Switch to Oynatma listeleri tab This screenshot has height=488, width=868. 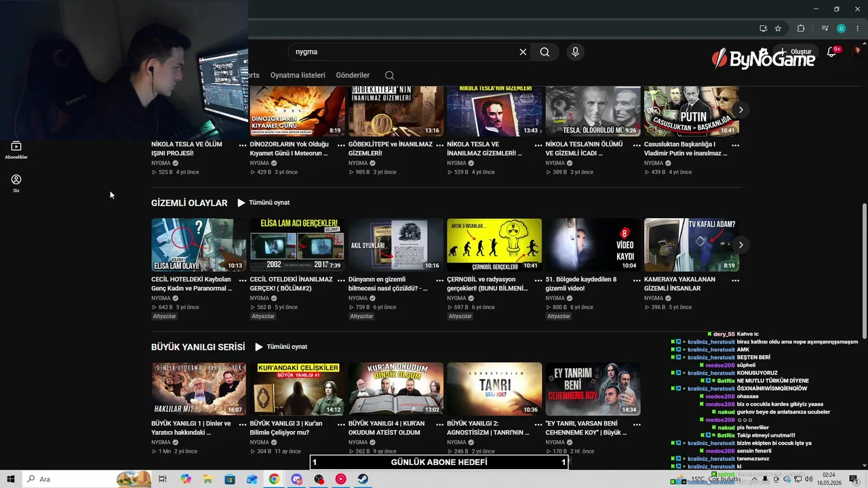pos(298,75)
